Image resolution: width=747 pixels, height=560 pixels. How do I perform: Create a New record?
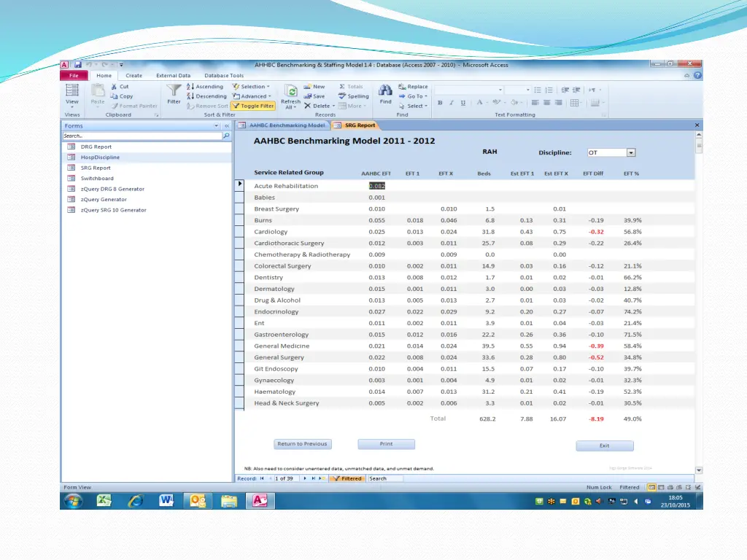(x=314, y=87)
